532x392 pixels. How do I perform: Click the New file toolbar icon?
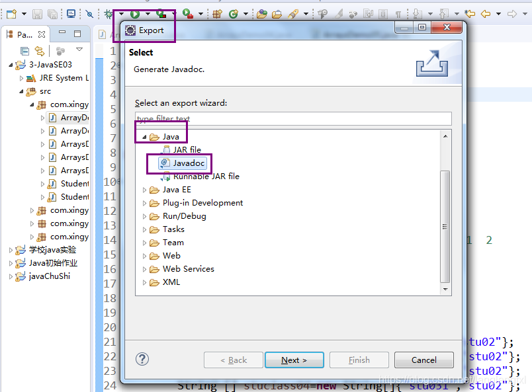[11, 14]
